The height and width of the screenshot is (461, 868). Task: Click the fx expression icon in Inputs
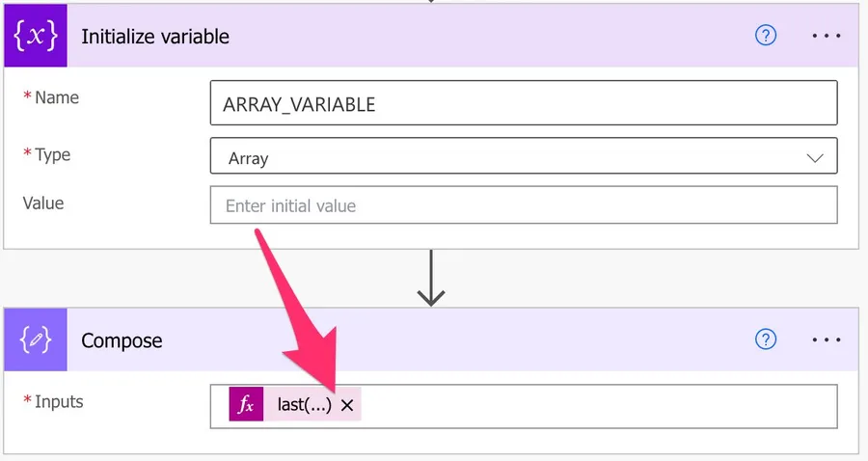[x=246, y=406]
